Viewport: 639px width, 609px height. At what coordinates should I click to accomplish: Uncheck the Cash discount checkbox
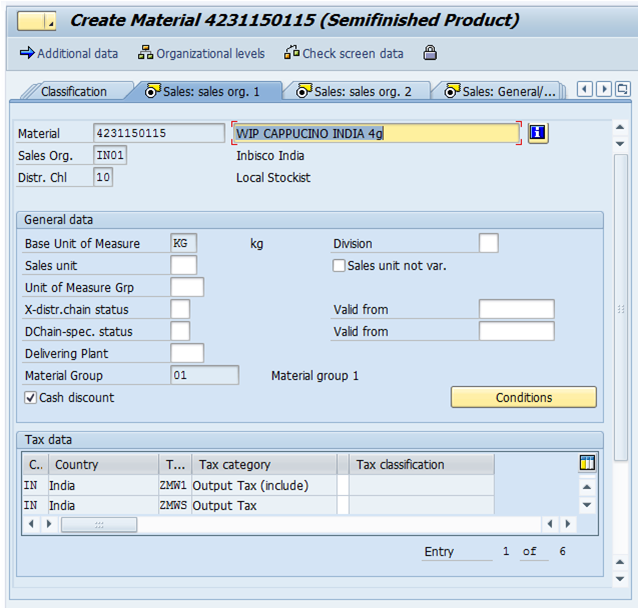(30, 398)
